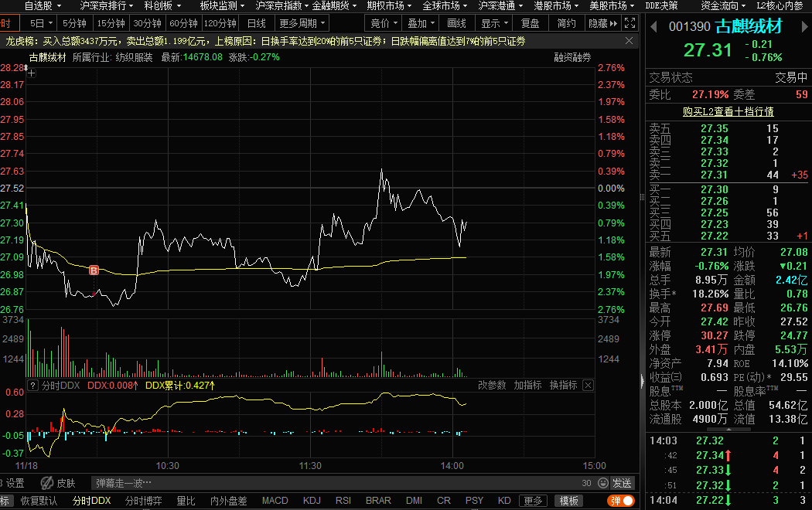Click 更多 for more indicators

click(x=533, y=501)
